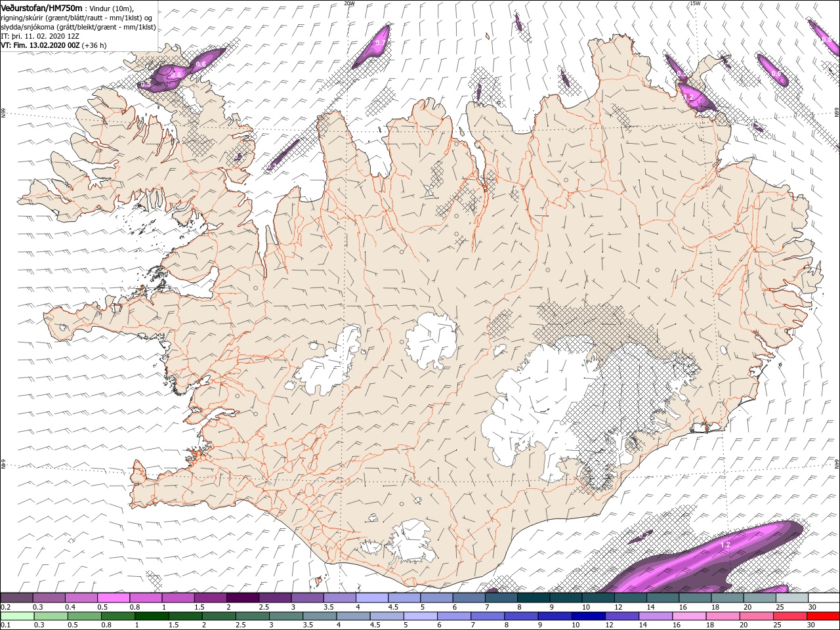The height and width of the screenshot is (630, 840).
Task: Click the 15W longitude label at top
Action: click(695, 3)
